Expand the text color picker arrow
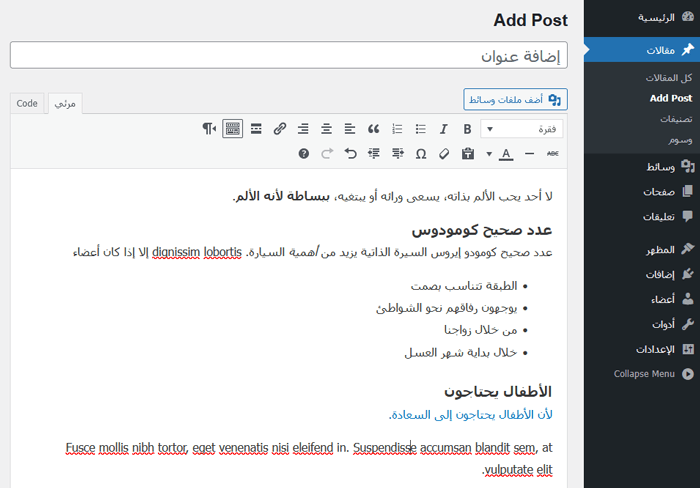700x488 pixels. pos(489,154)
